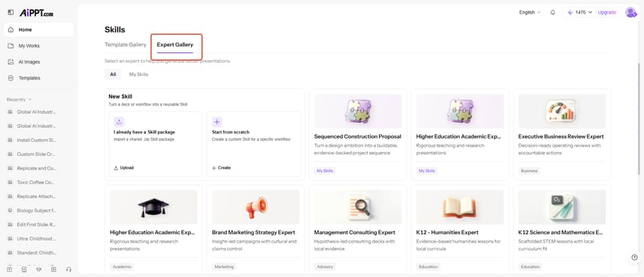644x277 pixels.
Task: Open the help question-mark icon
Action: pos(634,258)
